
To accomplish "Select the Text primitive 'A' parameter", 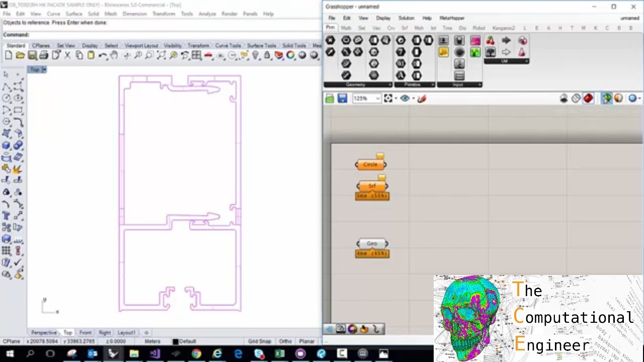I will click(x=400, y=75).
